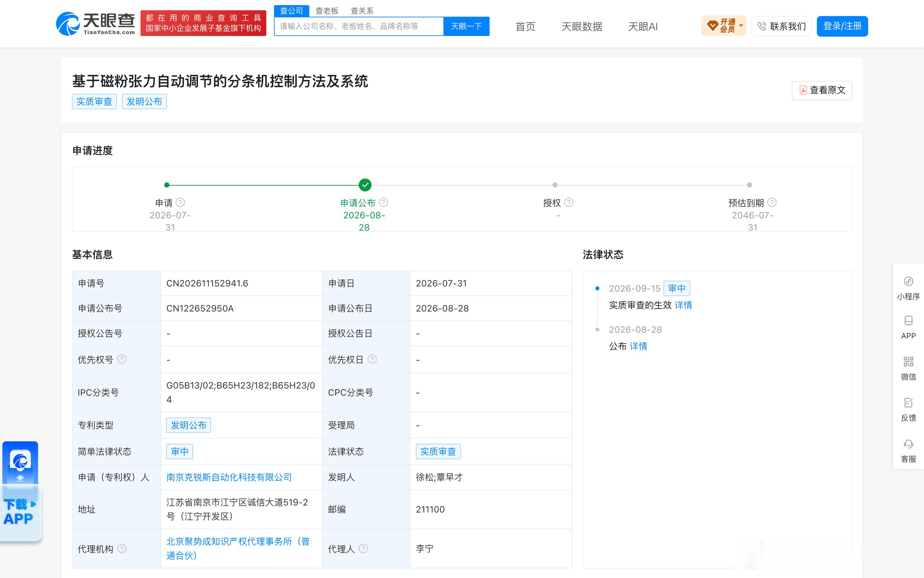Screen dimensions: 924x578
Task: Open the 小程序 sidebar icon
Action: pos(908,288)
